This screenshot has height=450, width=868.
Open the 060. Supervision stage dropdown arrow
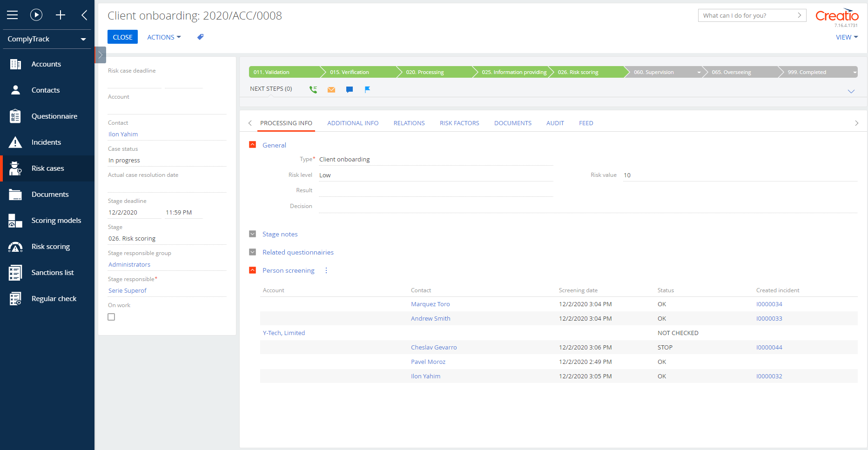pyautogui.click(x=699, y=72)
